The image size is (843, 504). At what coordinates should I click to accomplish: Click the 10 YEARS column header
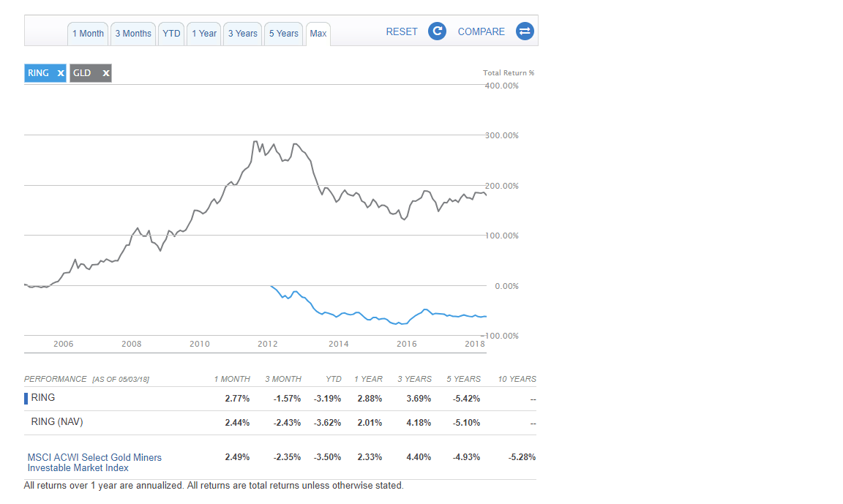click(x=517, y=380)
